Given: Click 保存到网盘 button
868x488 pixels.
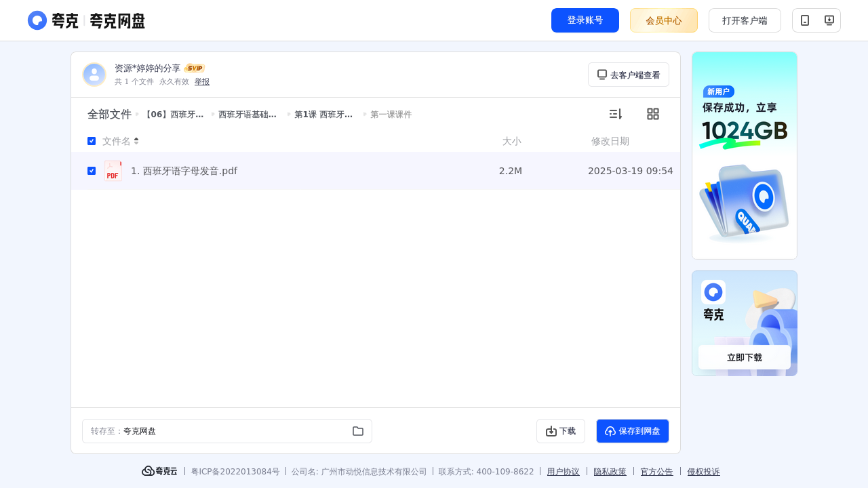Looking at the screenshot, I should (x=633, y=431).
